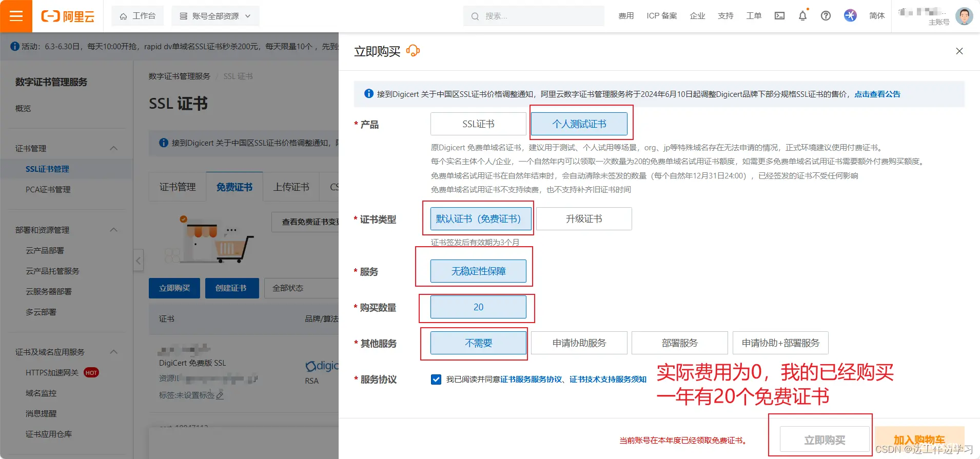Open 云服务器部署 in the sidebar
The width and height of the screenshot is (980, 459).
point(49,291)
